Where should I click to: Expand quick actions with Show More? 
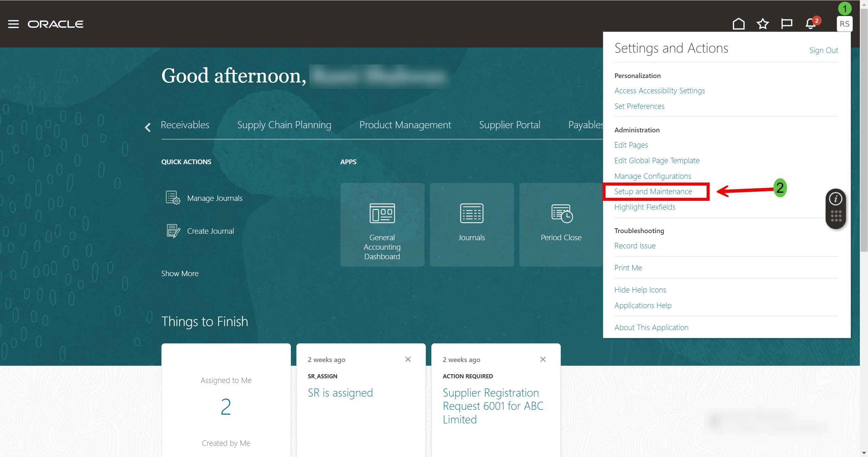pos(180,273)
